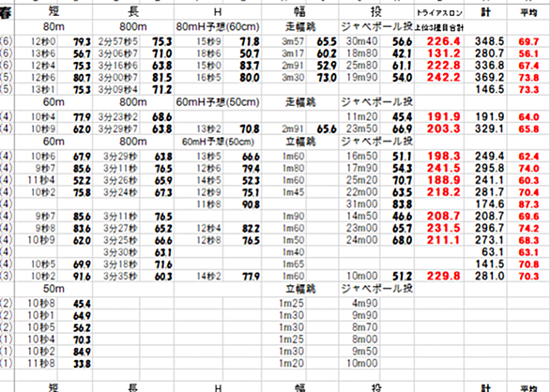This screenshot has width=550, height=392.
Task: Select the long jump result 3m57
Action: tap(293, 41)
